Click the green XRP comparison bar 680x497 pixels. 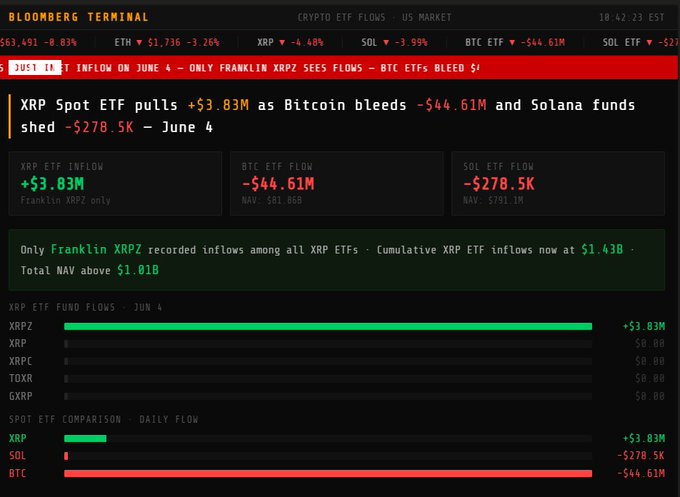coord(85,438)
